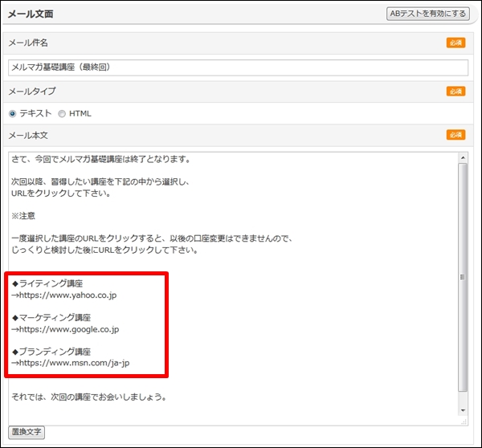
Task: Click the ABテストを有効にする button
Action: pyautogui.click(x=427, y=14)
